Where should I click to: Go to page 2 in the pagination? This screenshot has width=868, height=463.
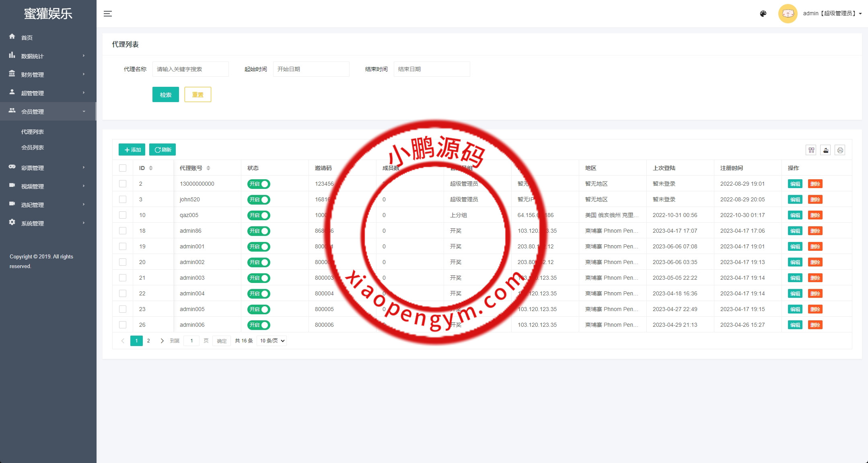[148, 341]
